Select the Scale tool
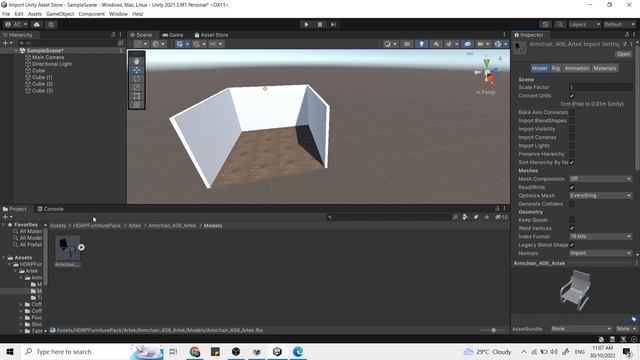Image resolution: width=640 pixels, height=360 pixels. click(137, 87)
